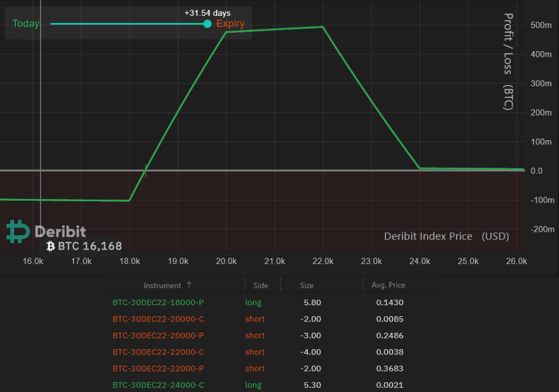Select the BTC-30DEC22-22000-P position
The width and height of the screenshot is (559, 392).
(x=158, y=369)
